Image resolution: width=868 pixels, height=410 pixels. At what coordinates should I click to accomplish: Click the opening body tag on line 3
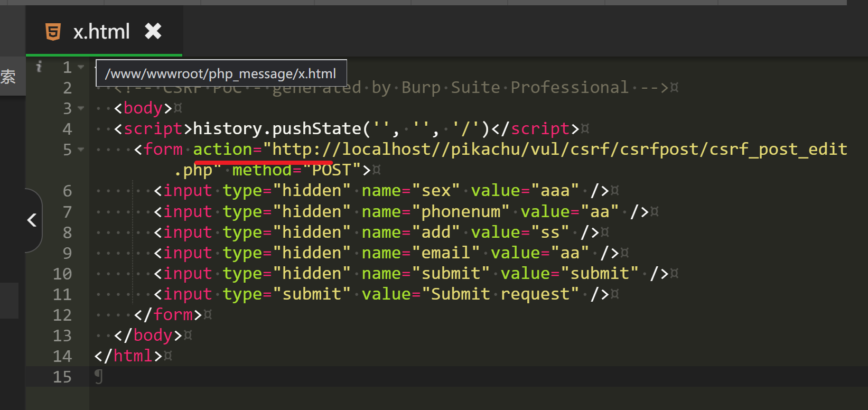click(143, 108)
